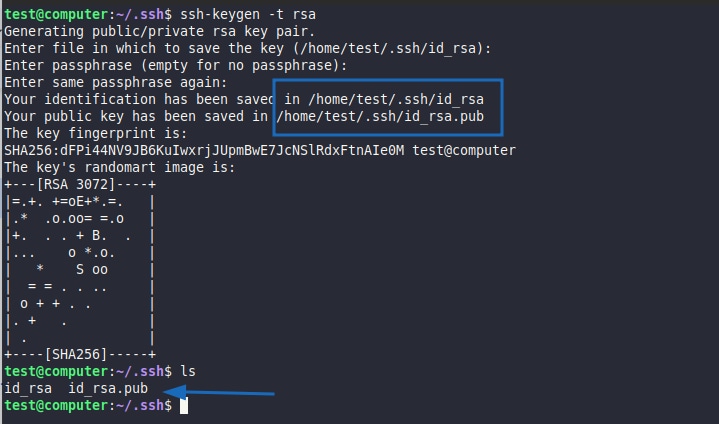Click the "Your identification has been saved" text
The width and height of the screenshot is (719, 424).
(x=140, y=99)
